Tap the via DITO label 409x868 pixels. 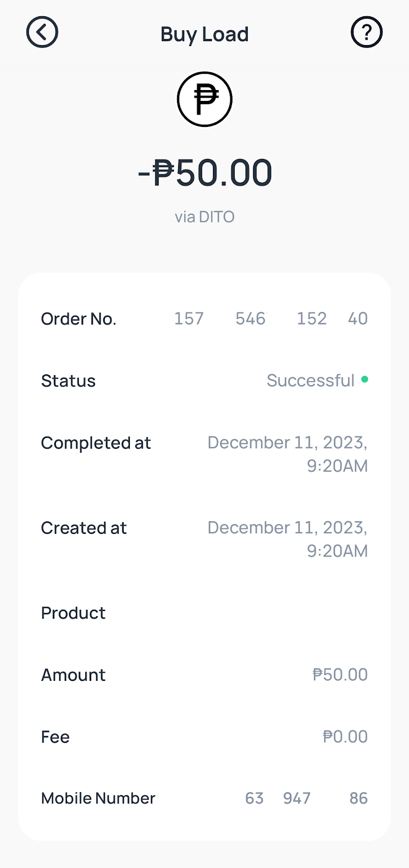click(205, 217)
